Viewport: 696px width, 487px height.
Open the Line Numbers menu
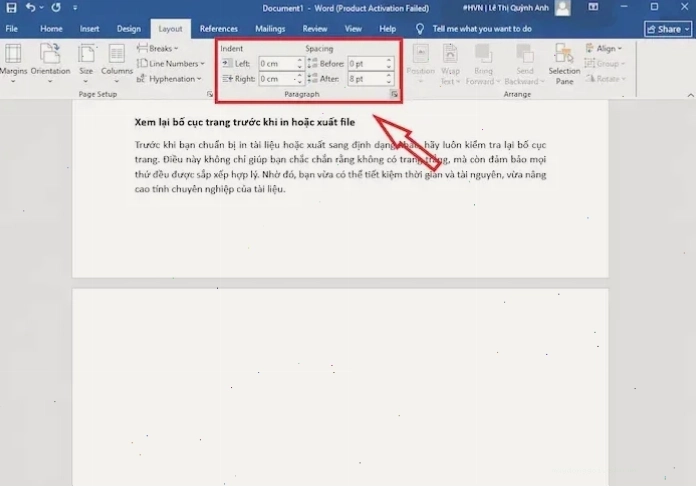coord(170,63)
